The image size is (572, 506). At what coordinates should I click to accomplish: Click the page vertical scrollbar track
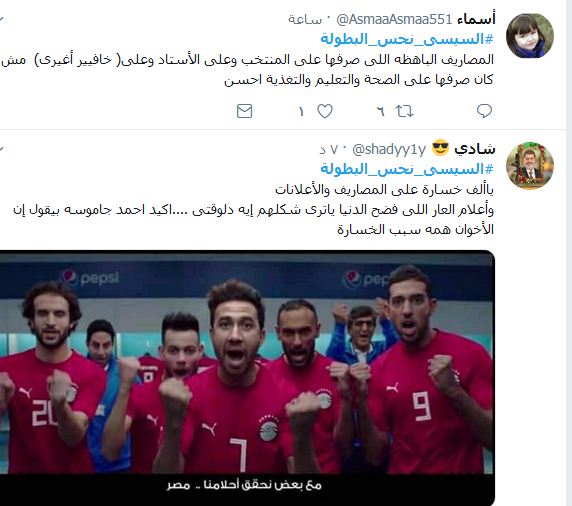tap(569, 253)
